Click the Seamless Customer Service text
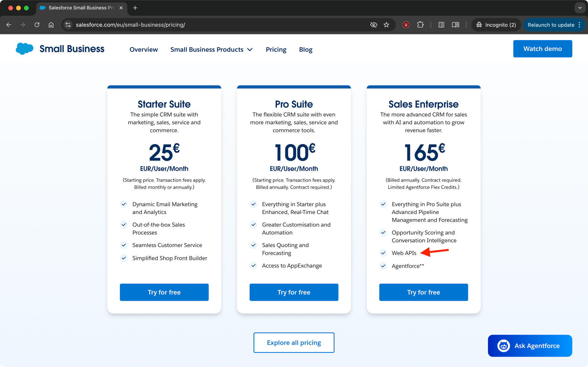The height and width of the screenshot is (367, 588). [x=167, y=245]
